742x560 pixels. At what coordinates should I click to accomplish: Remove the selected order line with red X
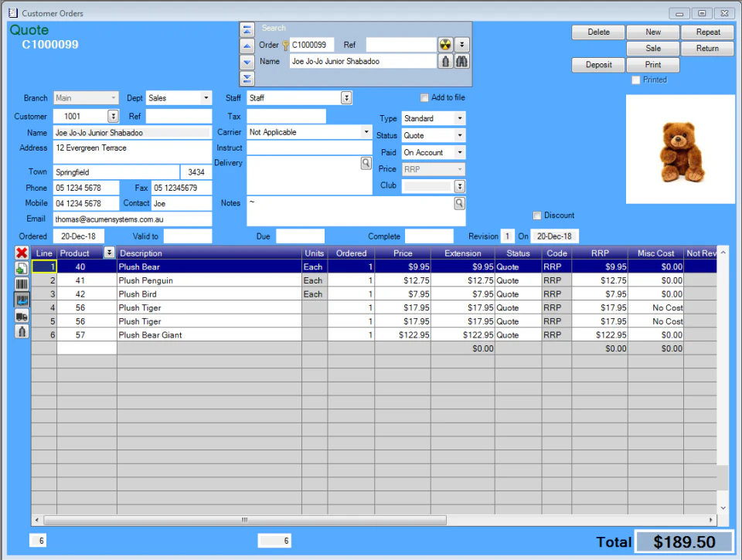click(20, 253)
